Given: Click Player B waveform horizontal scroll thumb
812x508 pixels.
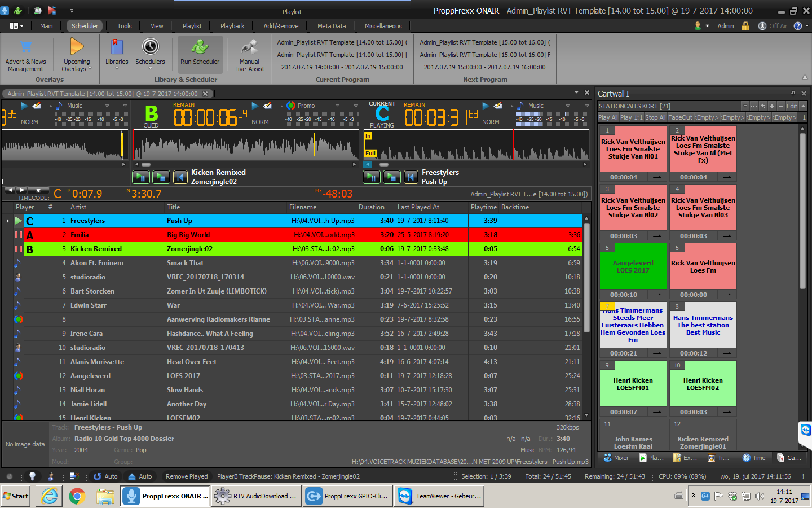Looking at the screenshot, I should click(145, 164).
